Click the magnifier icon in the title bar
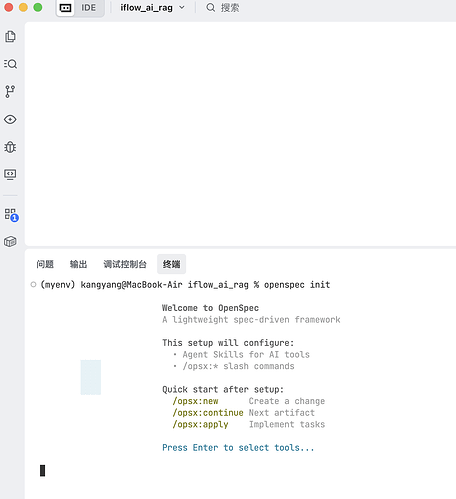 (x=210, y=8)
